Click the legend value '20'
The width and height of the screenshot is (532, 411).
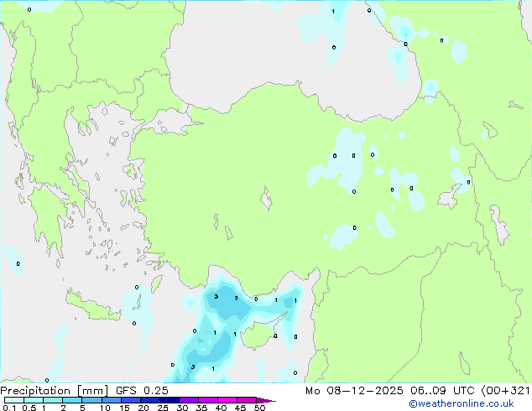143,408
